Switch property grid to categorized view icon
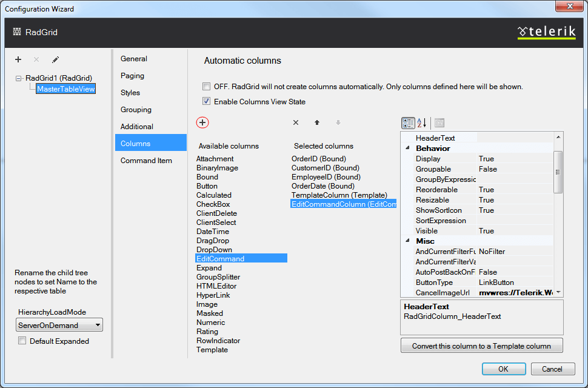 pyautogui.click(x=408, y=122)
